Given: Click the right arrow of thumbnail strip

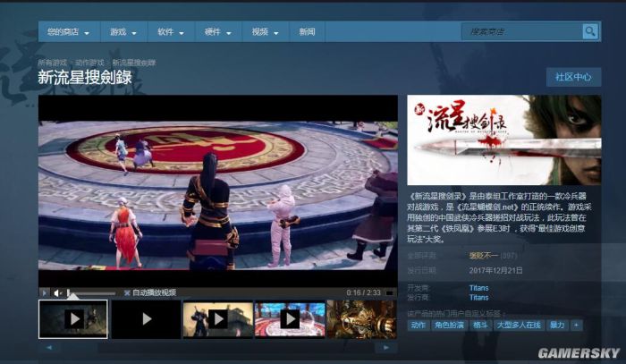Looking at the screenshot, I should tap(385, 348).
